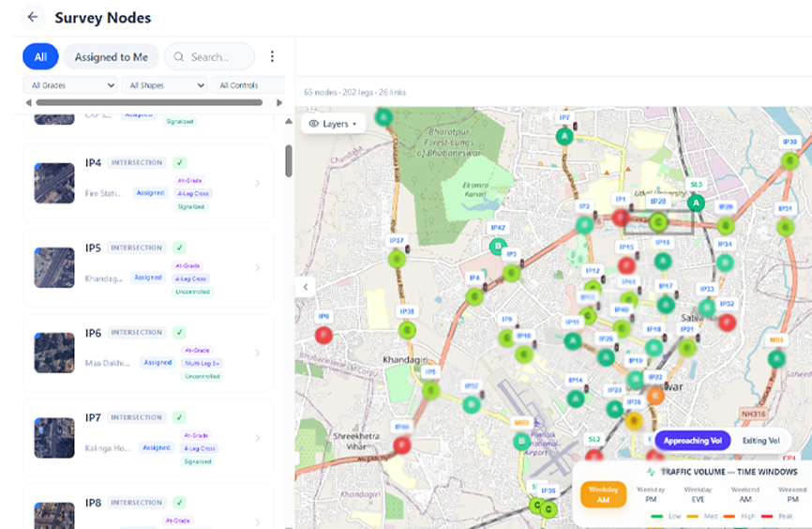Select the red IP15 node marker
The height and width of the screenshot is (529, 812).
pyautogui.click(x=626, y=265)
